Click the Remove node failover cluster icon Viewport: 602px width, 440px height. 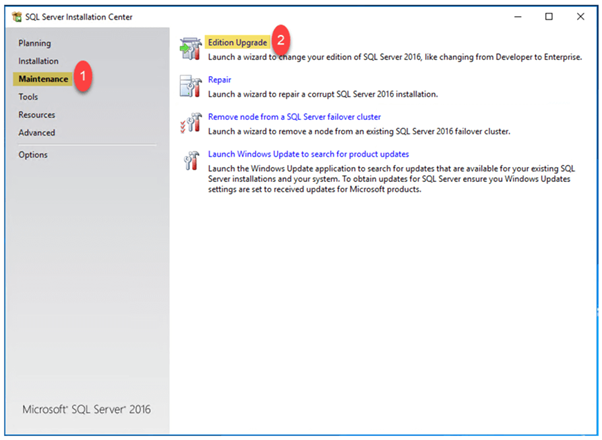pyautogui.click(x=191, y=123)
